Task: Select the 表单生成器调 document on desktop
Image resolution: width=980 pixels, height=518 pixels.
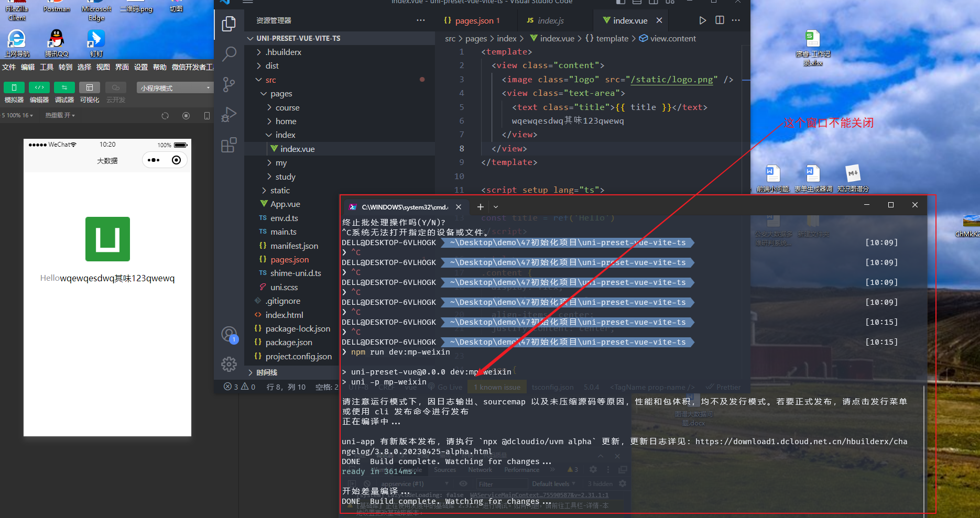Action: 813,179
